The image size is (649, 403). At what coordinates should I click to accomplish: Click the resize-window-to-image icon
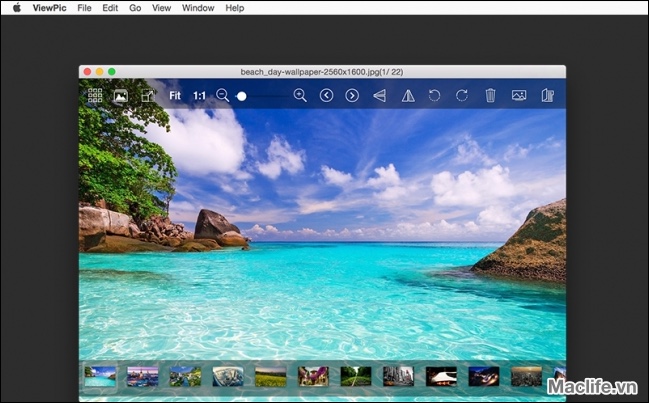pyautogui.click(x=148, y=96)
